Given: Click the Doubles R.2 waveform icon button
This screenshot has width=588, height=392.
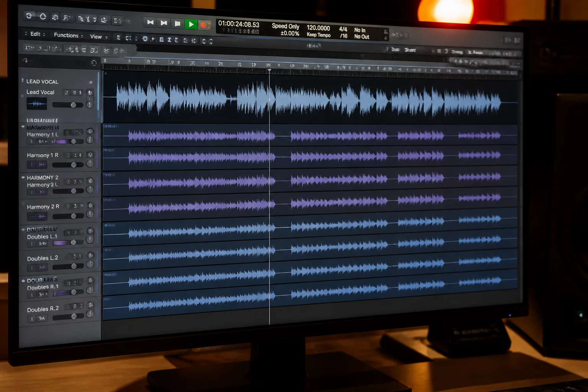Looking at the screenshot, I should tap(42, 318).
